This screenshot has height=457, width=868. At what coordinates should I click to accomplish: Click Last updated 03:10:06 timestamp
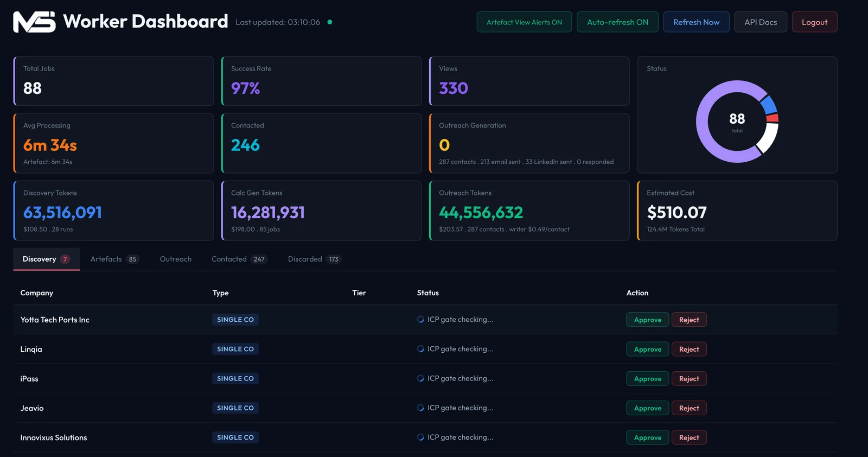(x=278, y=22)
